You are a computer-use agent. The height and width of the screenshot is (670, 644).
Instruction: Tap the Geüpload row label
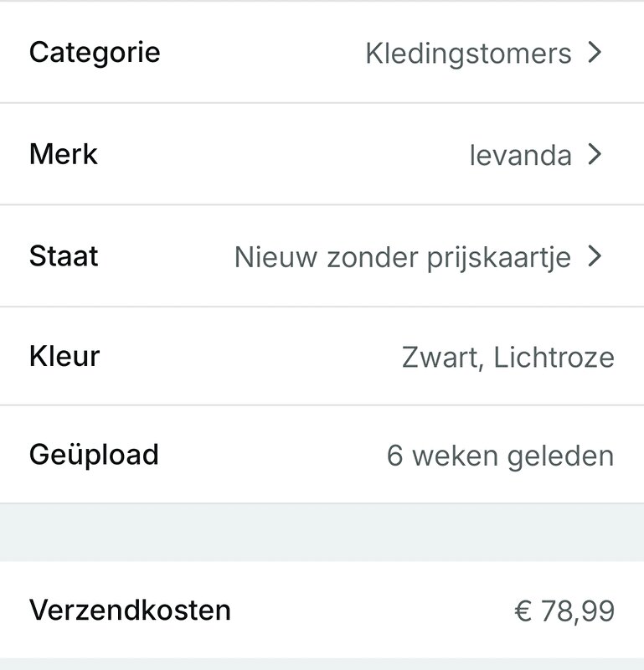(x=94, y=455)
